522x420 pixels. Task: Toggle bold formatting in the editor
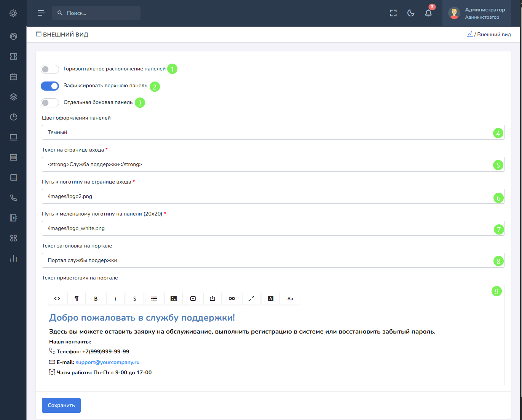pos(96,299)
